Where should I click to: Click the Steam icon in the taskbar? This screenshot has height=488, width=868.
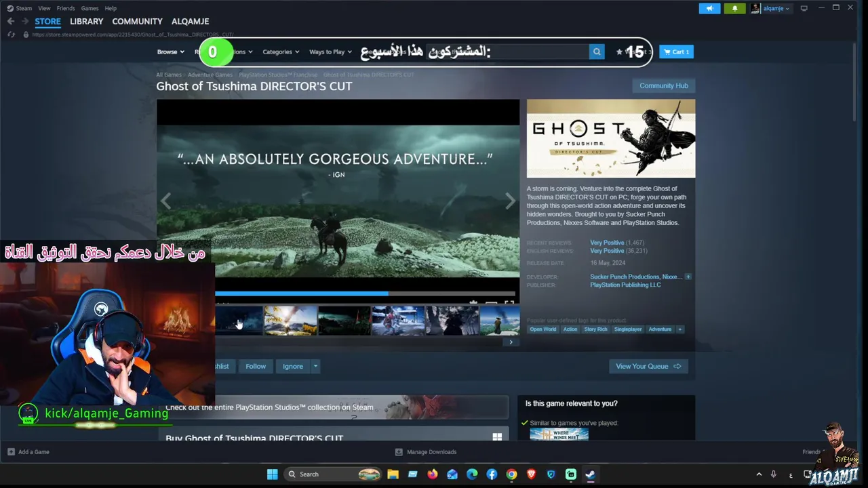(590, 474)
